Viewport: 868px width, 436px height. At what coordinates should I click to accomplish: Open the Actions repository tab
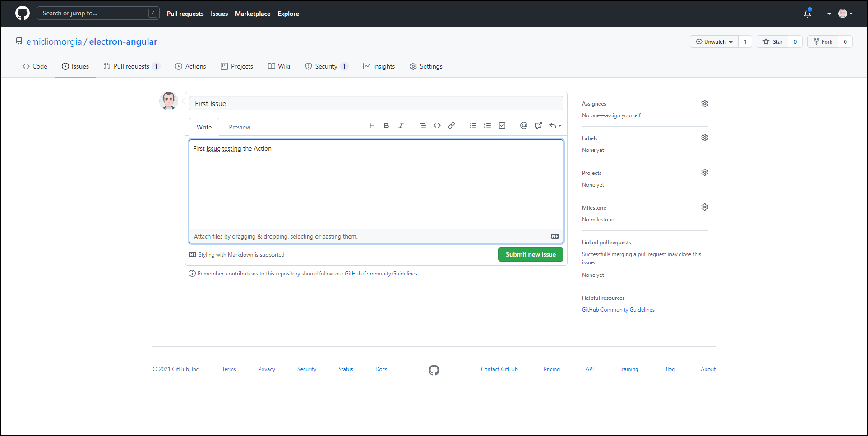[x=190, y=66]
